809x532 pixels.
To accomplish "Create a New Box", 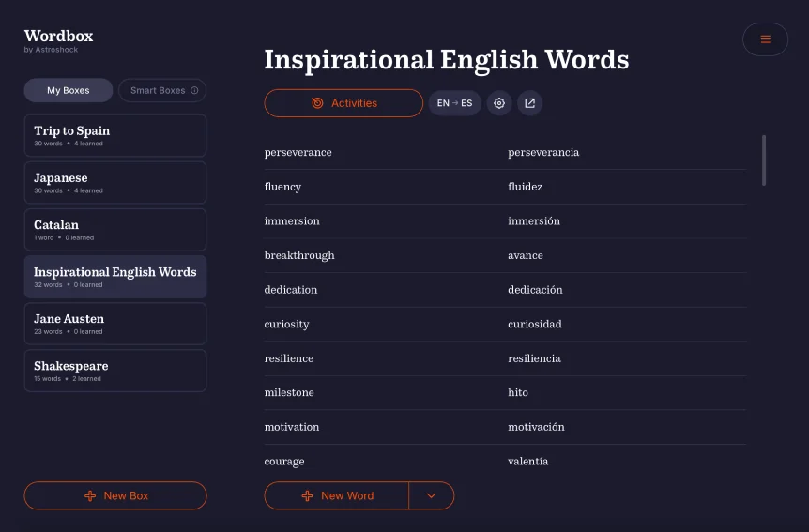I will (115, 496).
